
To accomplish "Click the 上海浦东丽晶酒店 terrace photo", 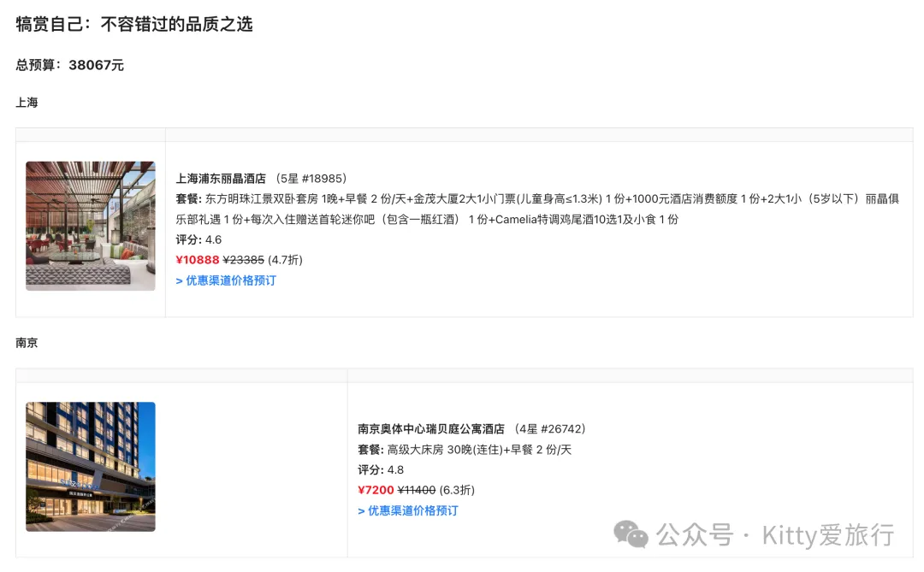I will pos(91,226).
